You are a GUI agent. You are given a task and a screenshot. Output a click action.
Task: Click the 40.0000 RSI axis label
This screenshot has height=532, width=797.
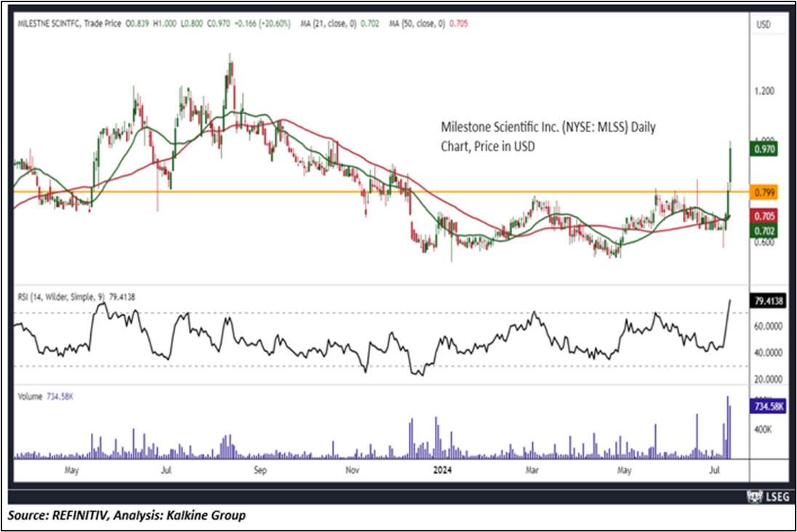click(x=768, y=352)
